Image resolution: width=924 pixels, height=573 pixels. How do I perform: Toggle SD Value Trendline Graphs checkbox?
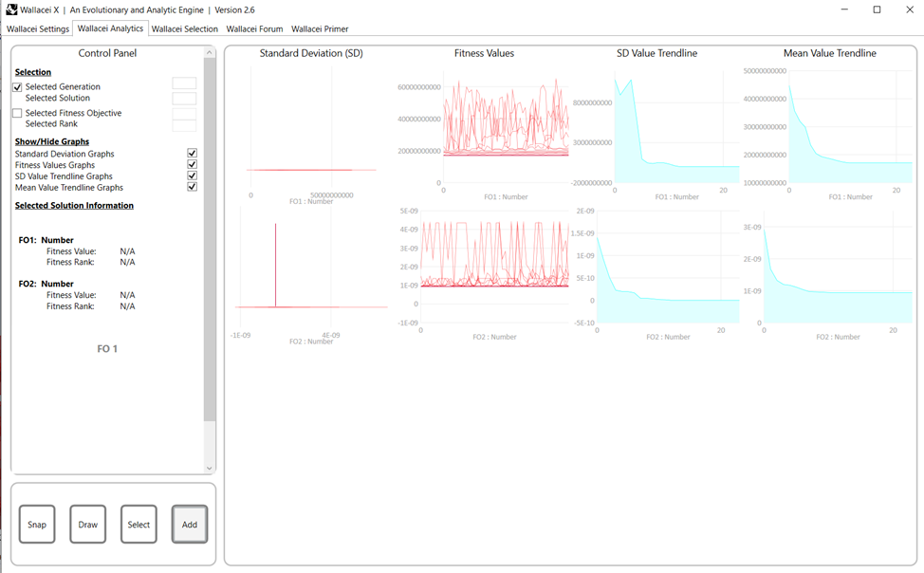(193, 176)
